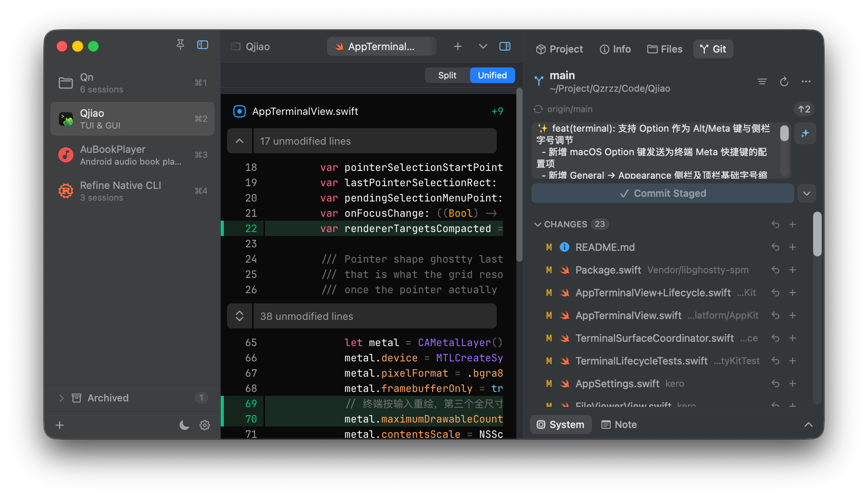Click the main branch icon

coord(539,81)
